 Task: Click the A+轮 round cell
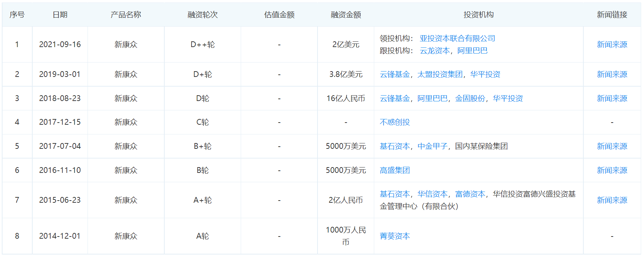coord(203,200)
